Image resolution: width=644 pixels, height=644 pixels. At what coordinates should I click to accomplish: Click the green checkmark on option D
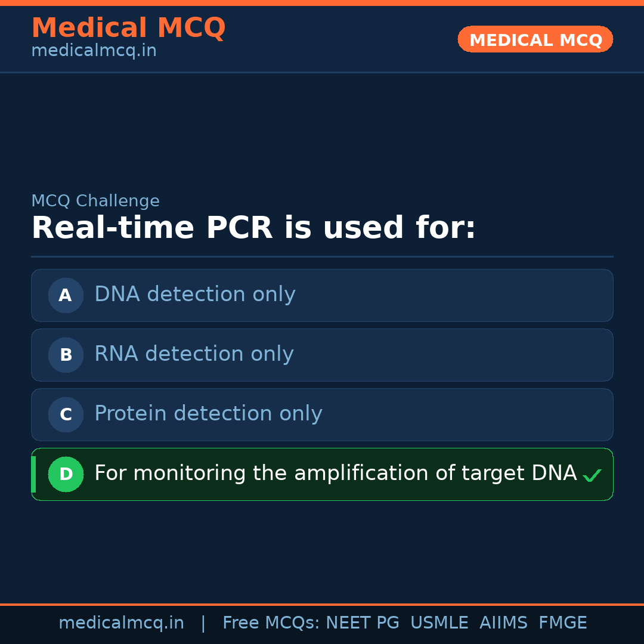coord(592,475)
